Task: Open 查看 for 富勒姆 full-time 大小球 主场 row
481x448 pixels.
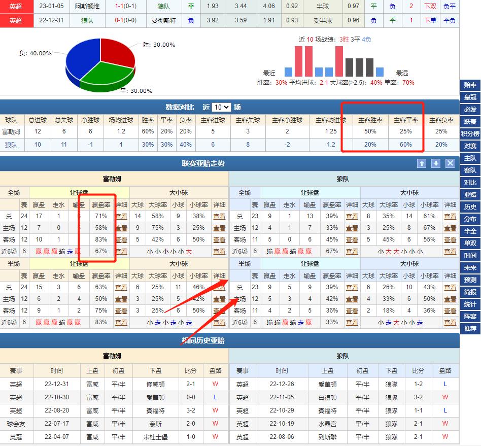Action: click(x=219, y=228)
